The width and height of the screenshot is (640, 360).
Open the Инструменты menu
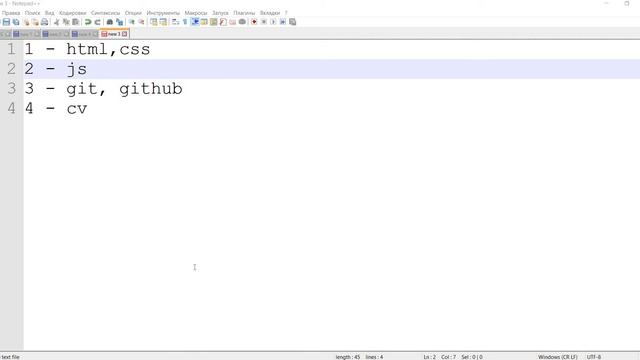tap(163, 13)
